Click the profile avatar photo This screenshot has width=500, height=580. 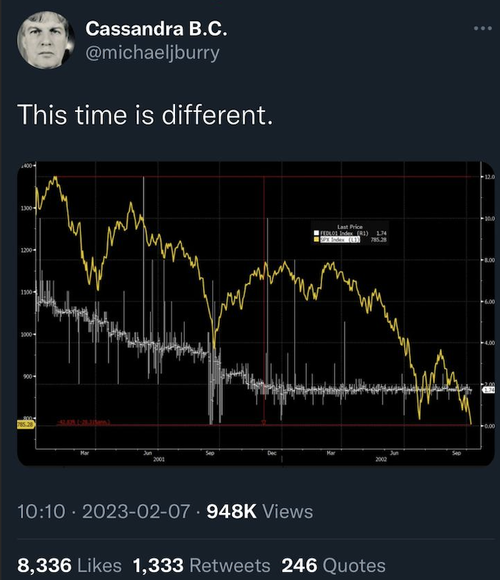(x=46, y=40)
